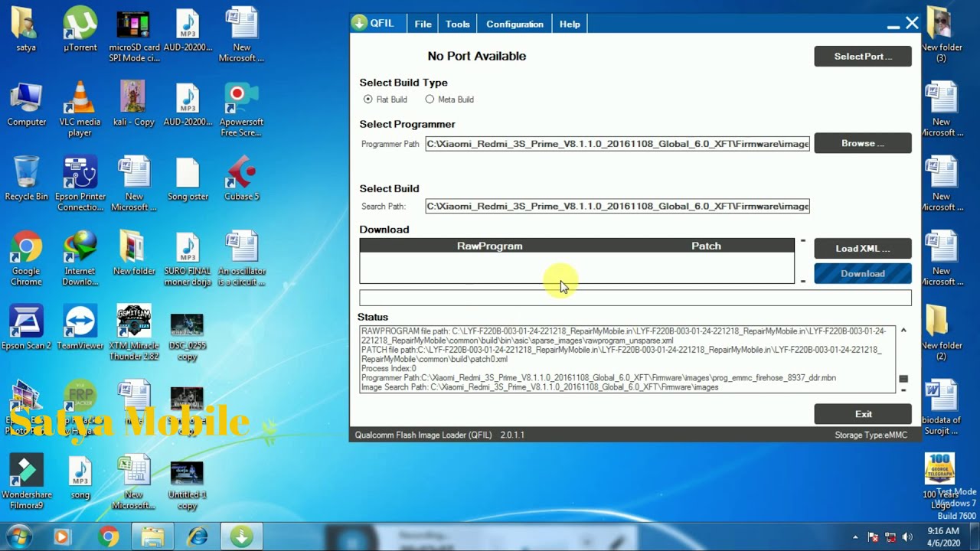Click the RawProgram column header
This screenshot has height=551, width=980.
pos(489,246)
